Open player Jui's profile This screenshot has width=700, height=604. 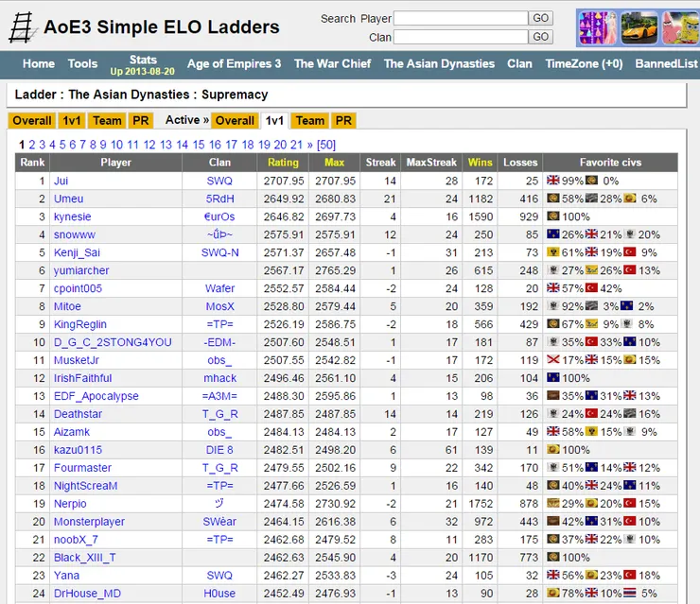coord(61,181)
